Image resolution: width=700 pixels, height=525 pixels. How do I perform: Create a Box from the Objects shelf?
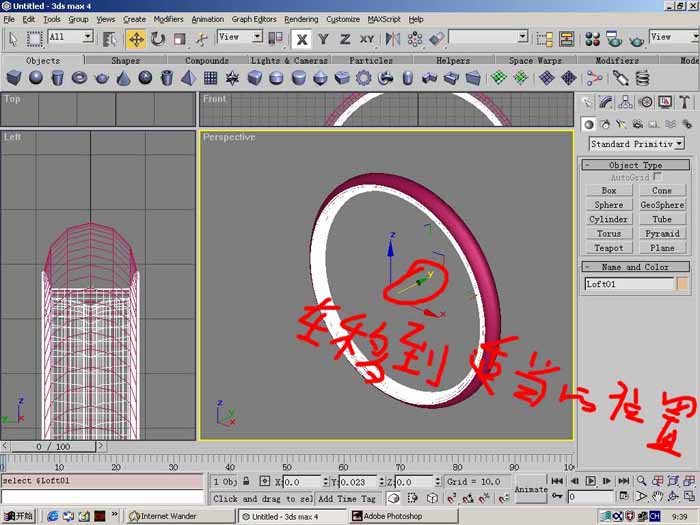point(14,78)
